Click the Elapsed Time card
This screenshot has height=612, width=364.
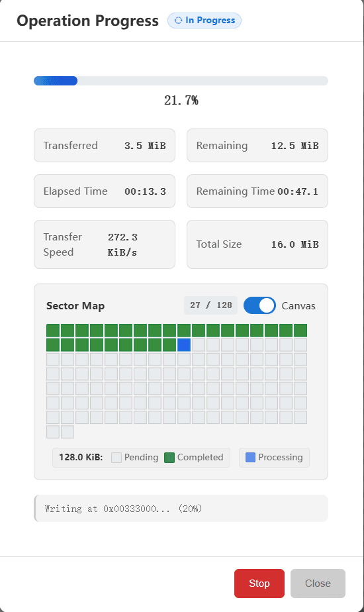tap(105, 191)
